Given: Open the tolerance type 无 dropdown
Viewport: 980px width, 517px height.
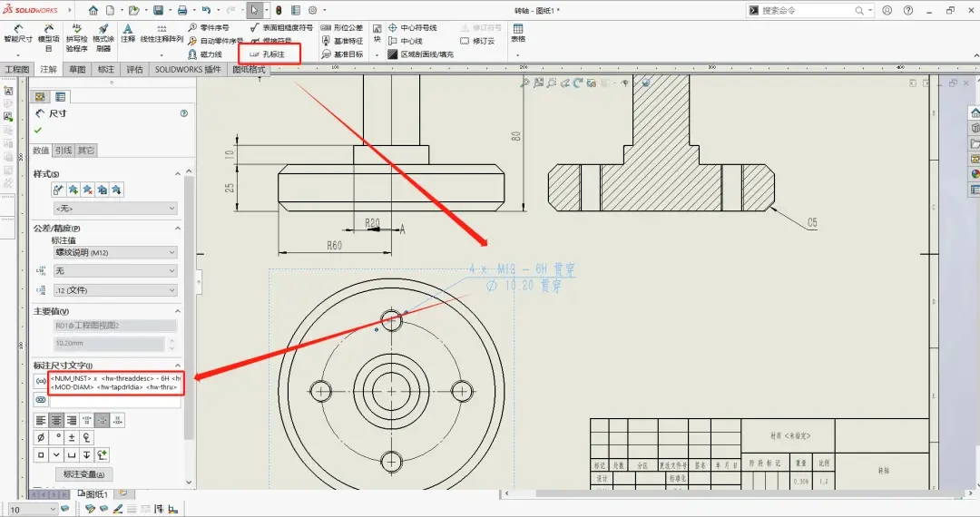Looking at the screenshot, I should click(x=115, y=270).
